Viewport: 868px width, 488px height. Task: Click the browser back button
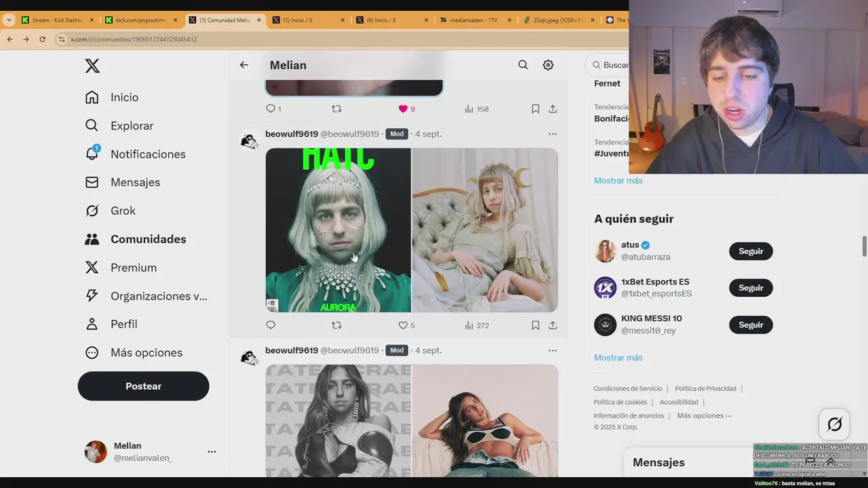[x=9, y=39]
